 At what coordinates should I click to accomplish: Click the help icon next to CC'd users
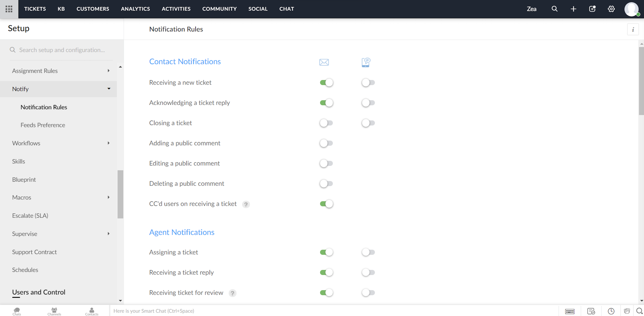246,204
